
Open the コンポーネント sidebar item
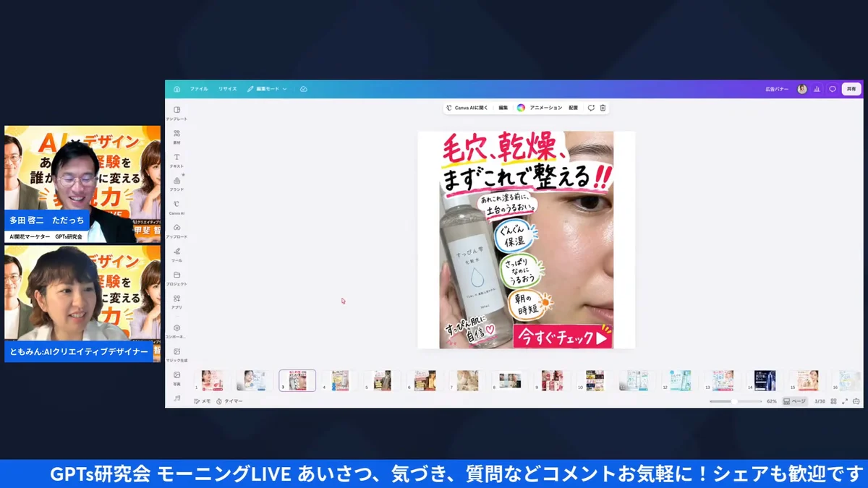(x=176, y=331)
